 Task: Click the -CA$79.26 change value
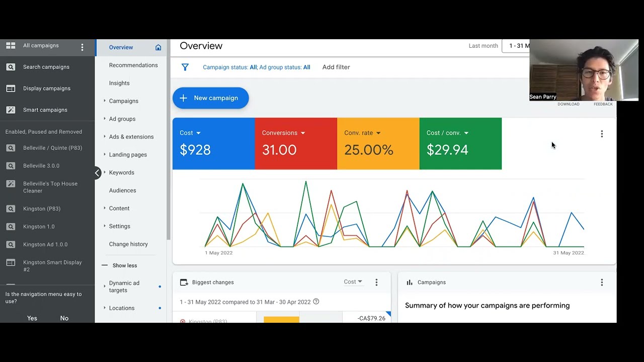point(371,318)
